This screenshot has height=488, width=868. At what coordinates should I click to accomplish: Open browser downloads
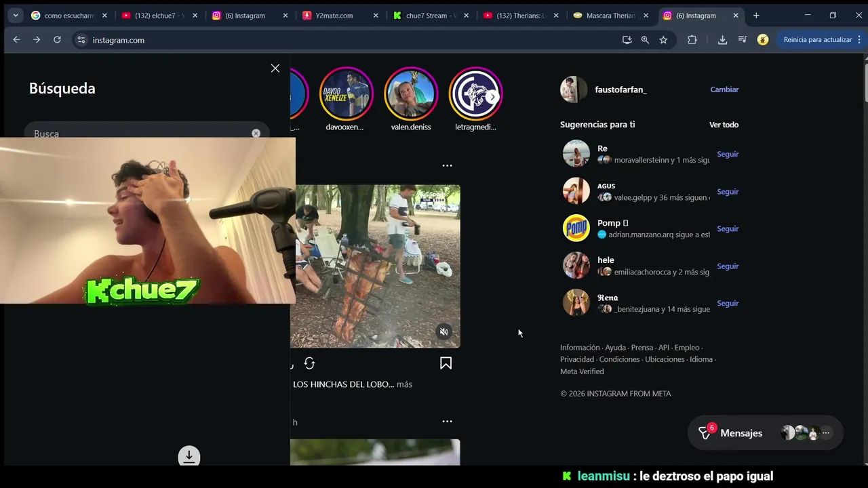point(722,40)
